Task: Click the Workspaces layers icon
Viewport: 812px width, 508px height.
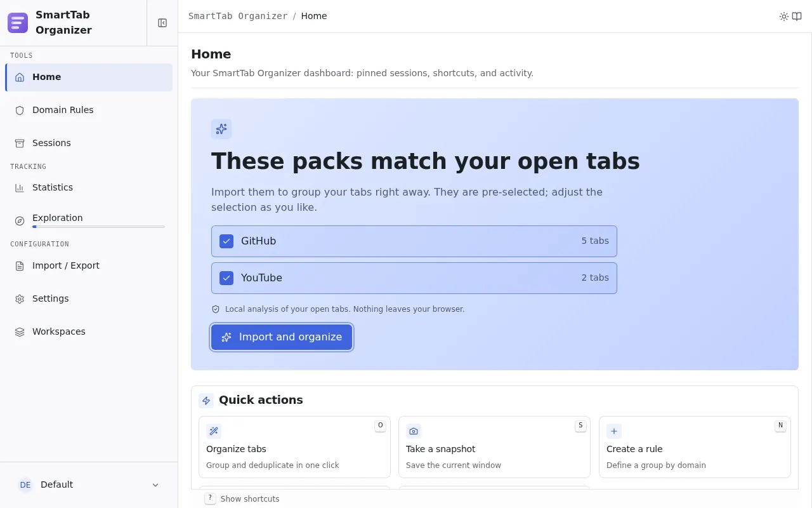Action: 20,332
